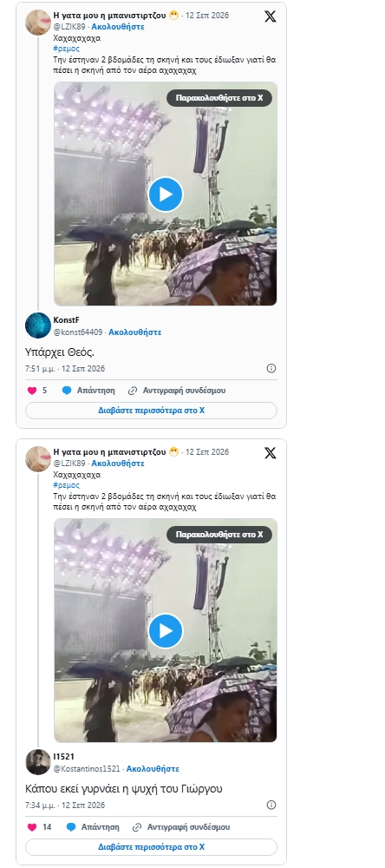The width and height of the screenshot is (385, 868).
Task: Click the X logo in first tweet
Action: point(270,16)
